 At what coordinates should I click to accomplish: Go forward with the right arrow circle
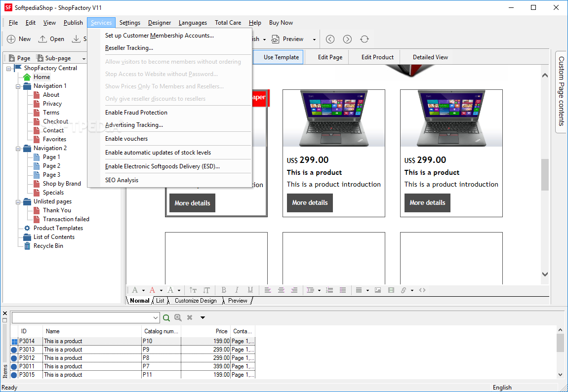coord(347,39)
